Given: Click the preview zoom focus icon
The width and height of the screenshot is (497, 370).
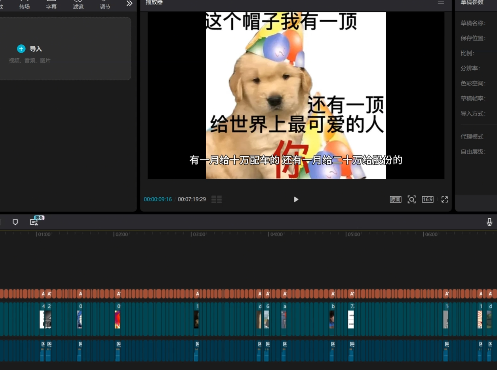Looking at the screenshot, I should (x=412, y=199).
